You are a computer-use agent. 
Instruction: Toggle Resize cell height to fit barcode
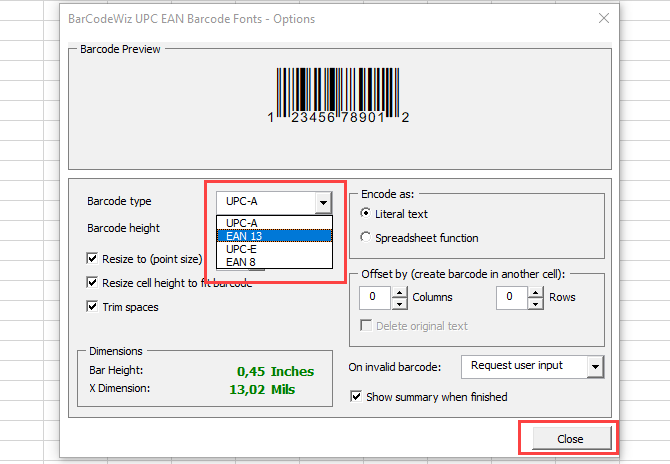coord(92,282)
